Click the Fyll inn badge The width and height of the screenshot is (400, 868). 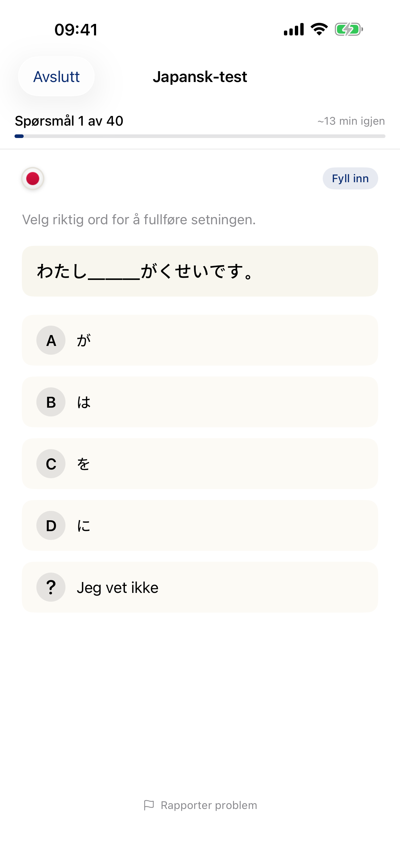(x=350, y=179)
